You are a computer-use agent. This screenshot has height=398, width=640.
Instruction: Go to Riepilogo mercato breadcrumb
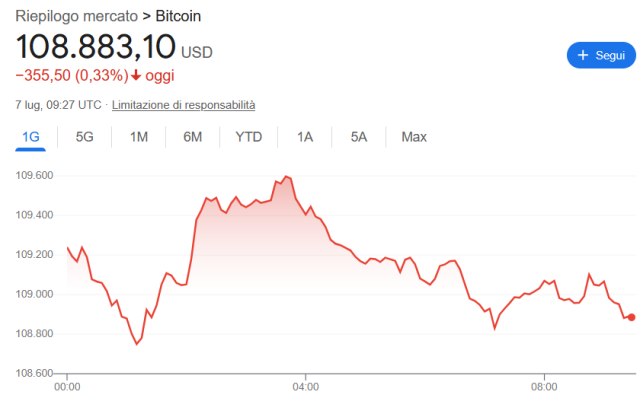point(76,16)
